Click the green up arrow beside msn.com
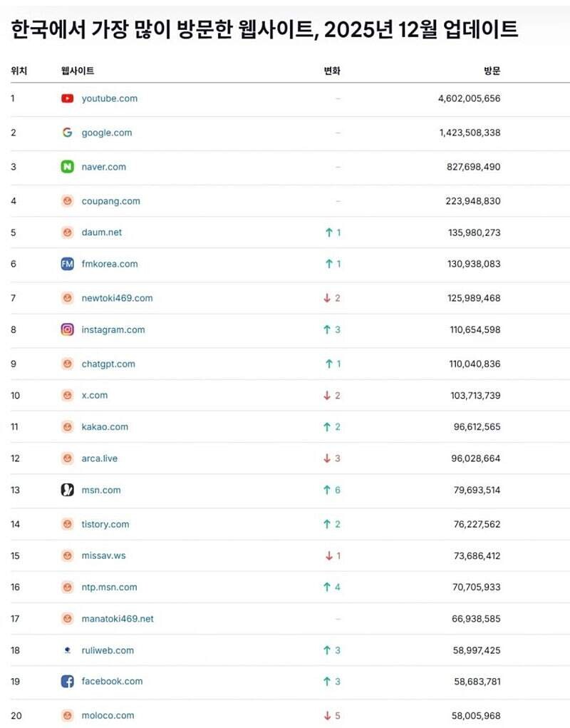 click(327, 490)
